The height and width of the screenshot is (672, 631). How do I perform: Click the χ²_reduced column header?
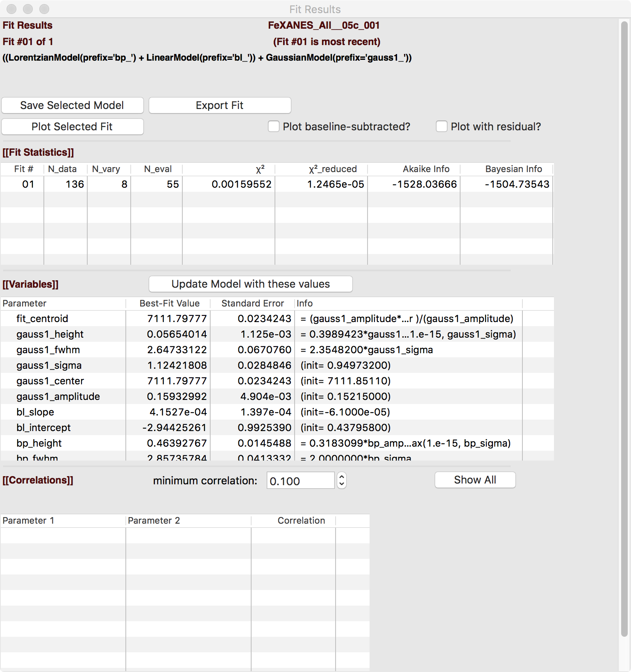point(332,169)
